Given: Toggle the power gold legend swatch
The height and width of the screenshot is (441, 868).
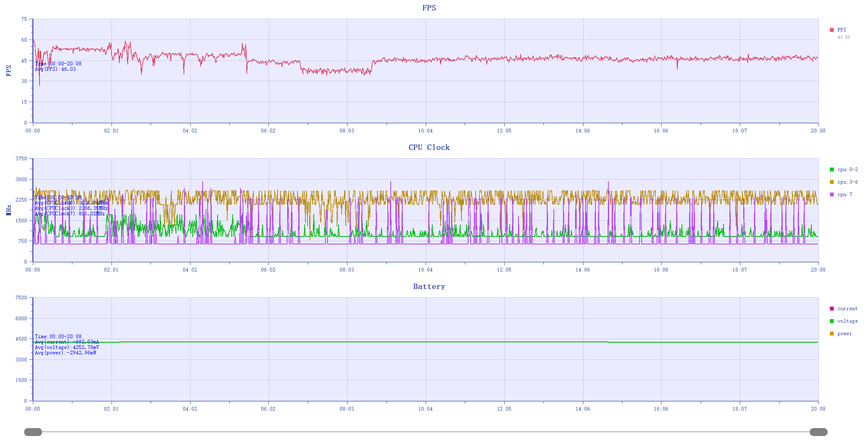Looking at the screenshot, I should coord(831,334).
